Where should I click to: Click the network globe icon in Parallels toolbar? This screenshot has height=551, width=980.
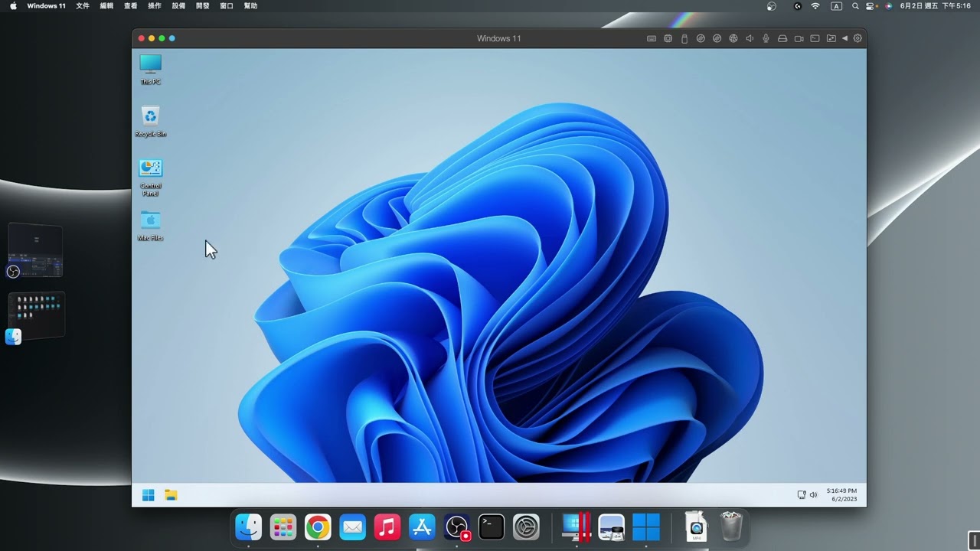tap(733, 38)
